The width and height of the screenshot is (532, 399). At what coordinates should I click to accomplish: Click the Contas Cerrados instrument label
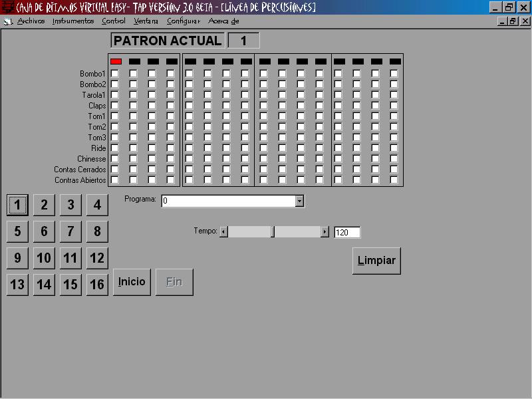pyautogui.click(x=80, y=170)
